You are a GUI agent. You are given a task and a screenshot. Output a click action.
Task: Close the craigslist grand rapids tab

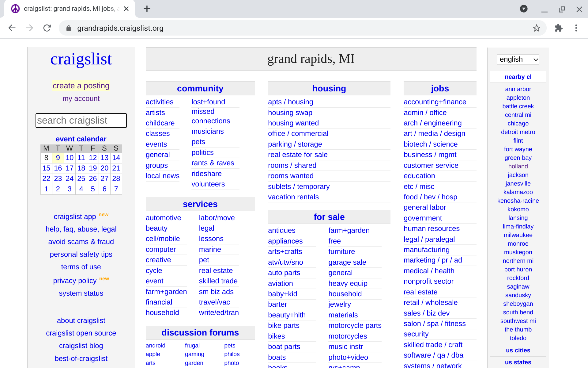(126, 9)
